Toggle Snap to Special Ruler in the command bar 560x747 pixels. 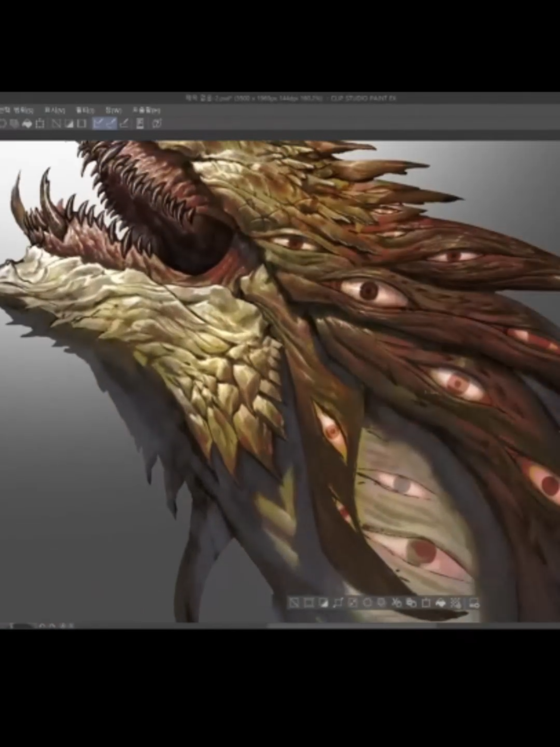[x=111, y=123]
